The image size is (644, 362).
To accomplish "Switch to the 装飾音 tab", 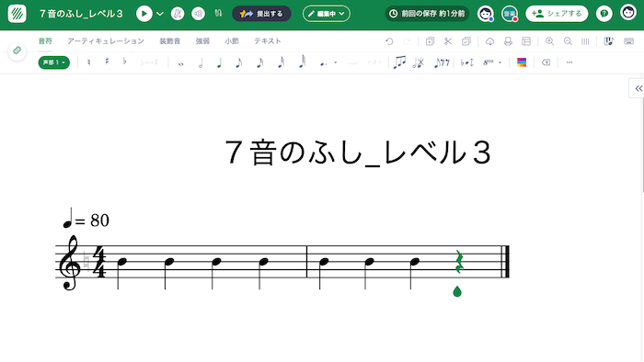I will click(169, 41).
